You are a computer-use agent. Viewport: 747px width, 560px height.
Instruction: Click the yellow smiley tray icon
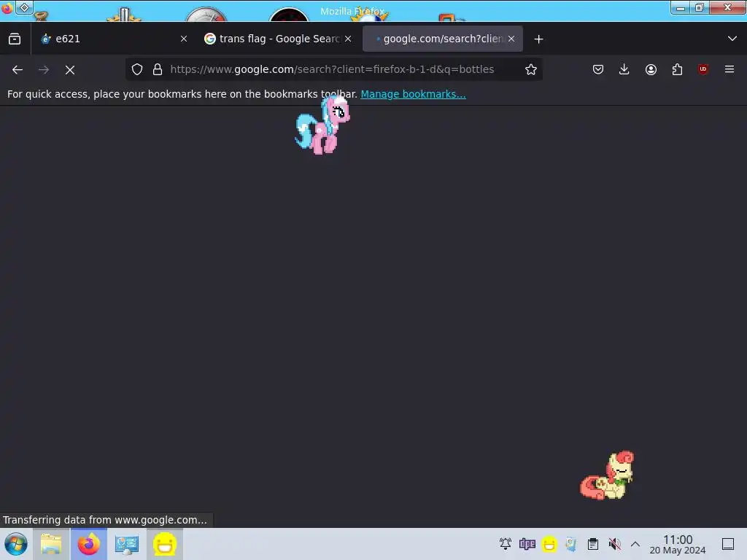549,544
